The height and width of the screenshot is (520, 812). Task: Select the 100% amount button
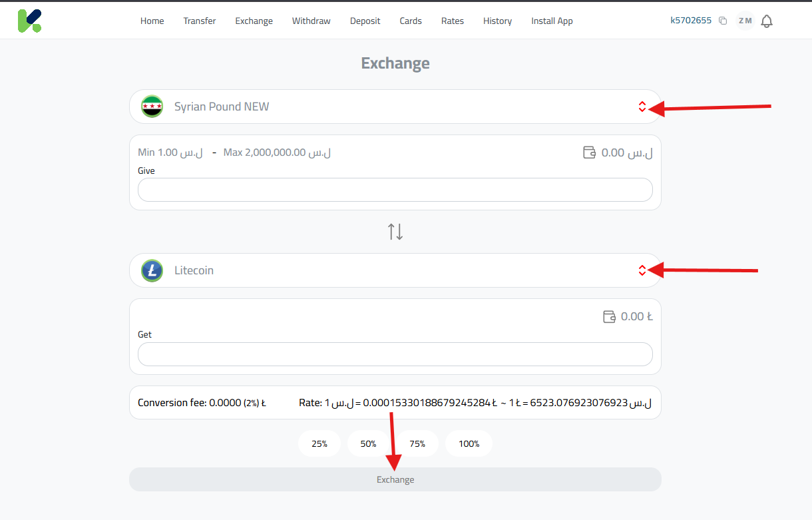pyautogui.click(x=469, y=443)
